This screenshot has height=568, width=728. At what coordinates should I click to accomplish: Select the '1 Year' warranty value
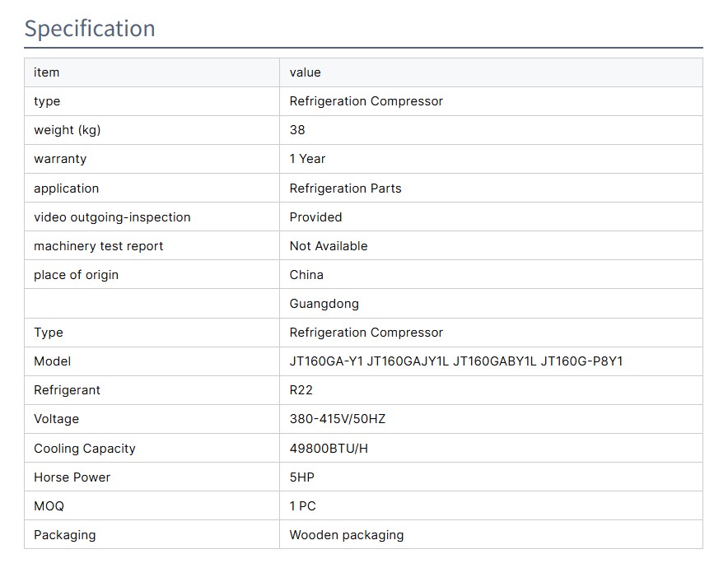click(x=307, y=159)
